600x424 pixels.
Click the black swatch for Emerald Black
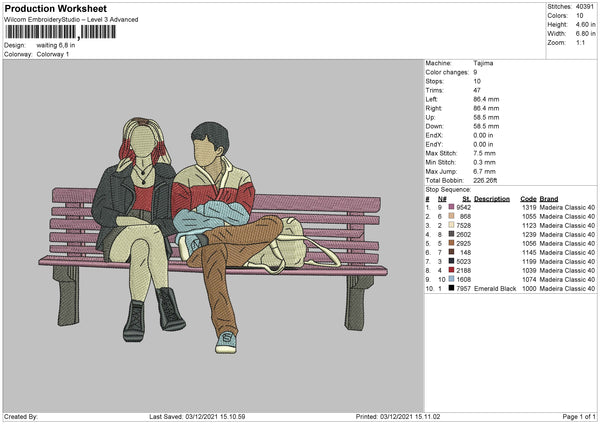(x=451, y=288)
